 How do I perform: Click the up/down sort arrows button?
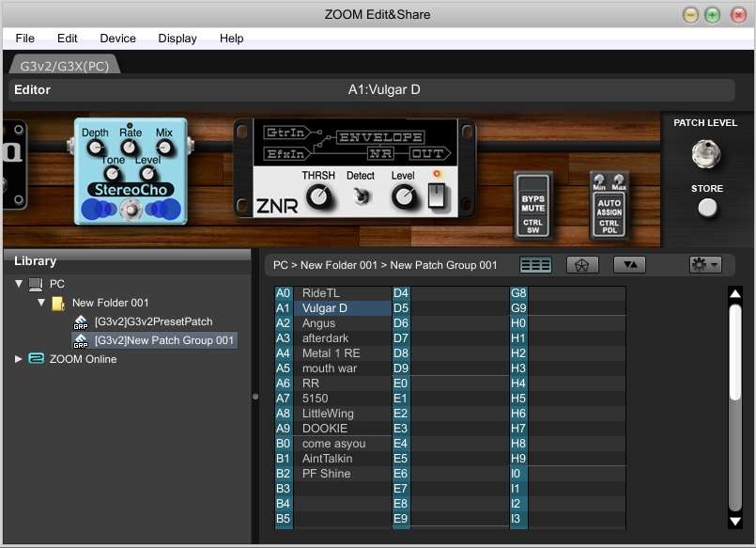coord(629,265)
